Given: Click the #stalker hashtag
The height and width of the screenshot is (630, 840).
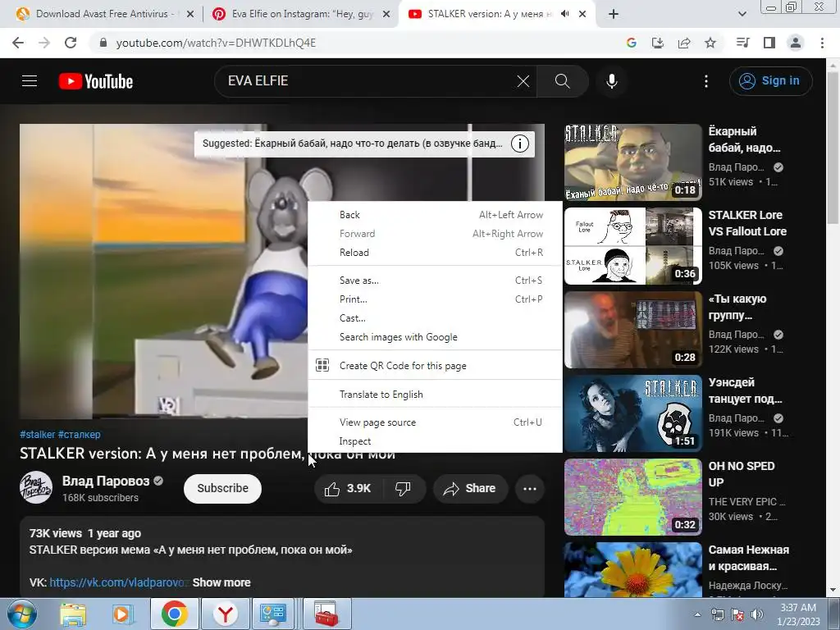Looking at the screenshot, I should point(38,435).
